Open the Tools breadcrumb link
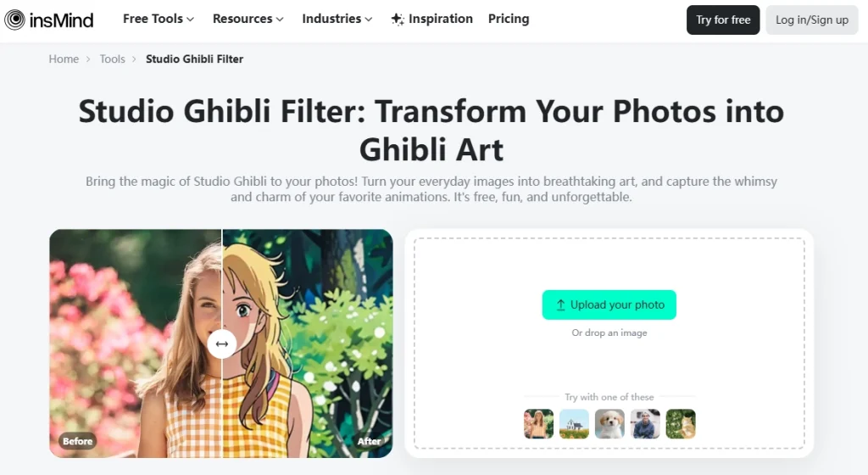Viewport: 868px width, 475px height. (x=113, y=59)
